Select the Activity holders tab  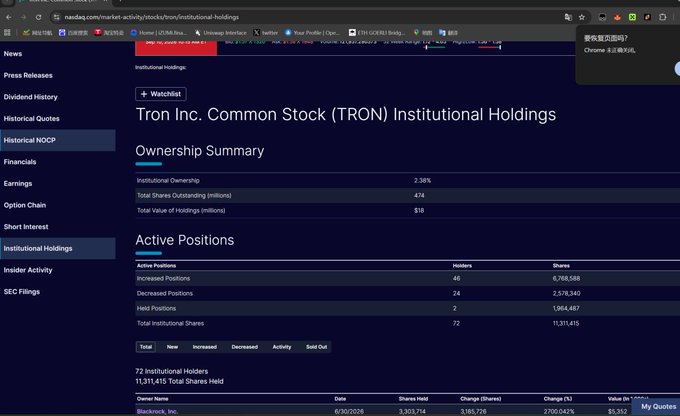pos(282,347)
